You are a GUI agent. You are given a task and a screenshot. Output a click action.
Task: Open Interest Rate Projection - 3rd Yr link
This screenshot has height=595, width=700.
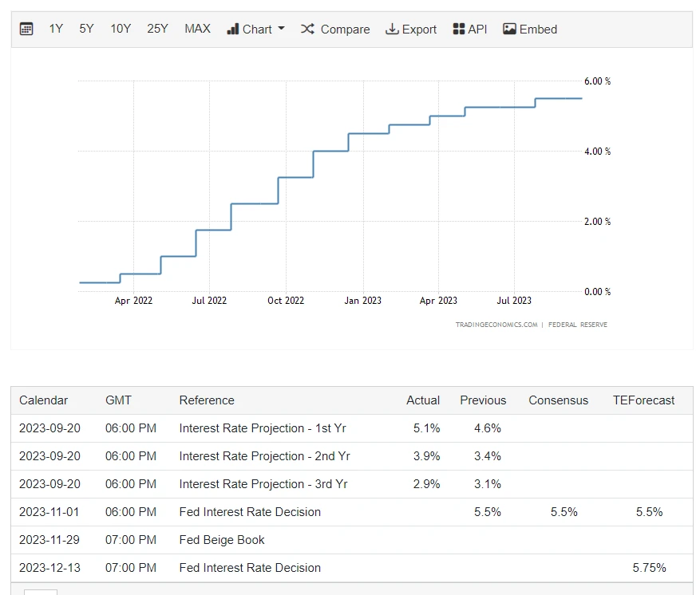coord(263,484)
